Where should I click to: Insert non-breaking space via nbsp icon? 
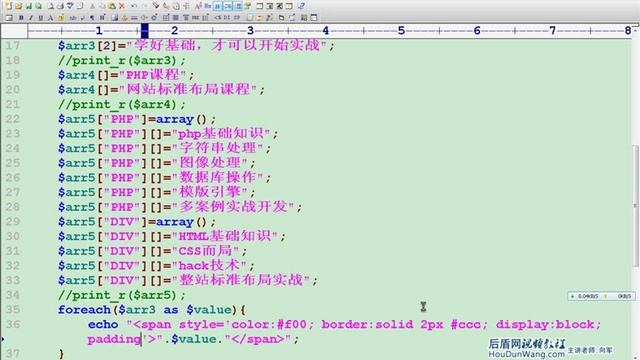pos(73,18)
